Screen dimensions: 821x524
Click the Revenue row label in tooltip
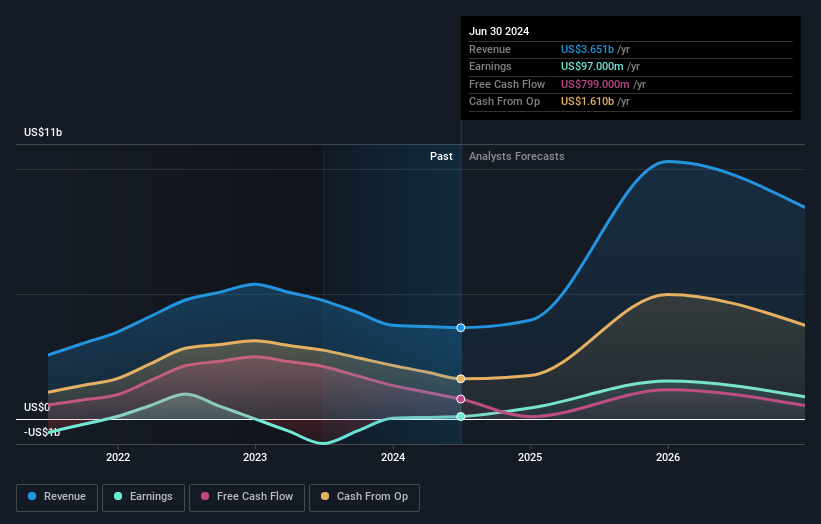(490, 49)
